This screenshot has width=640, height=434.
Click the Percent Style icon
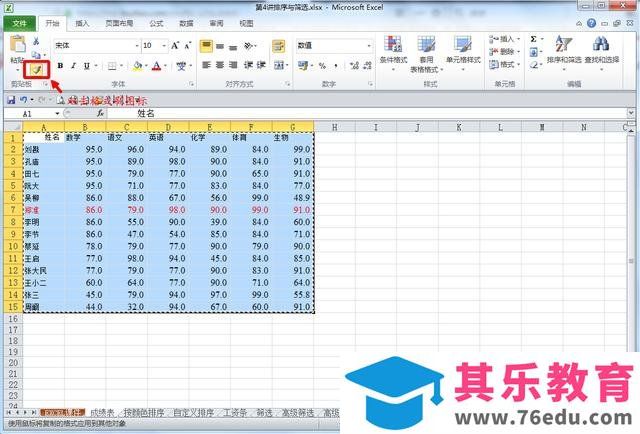[x=322, y=65]
